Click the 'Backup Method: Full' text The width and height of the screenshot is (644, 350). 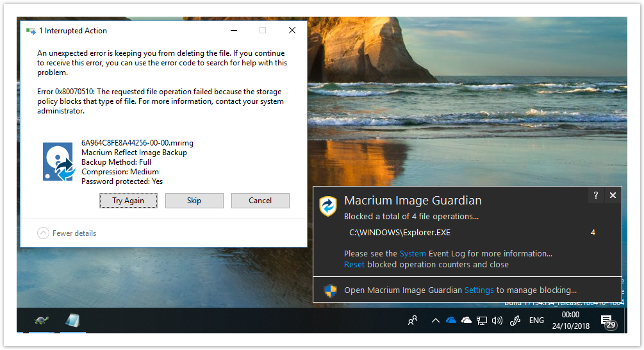(116, 162)
